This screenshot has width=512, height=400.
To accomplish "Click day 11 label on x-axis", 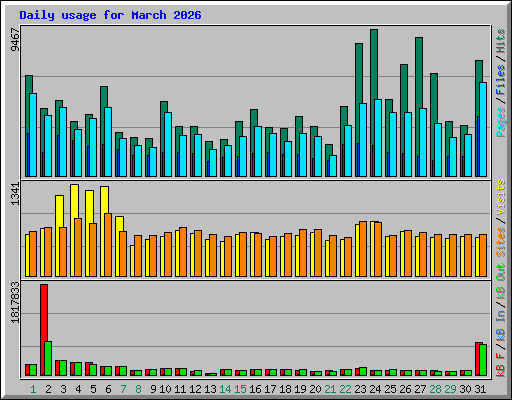I will tap(180, 389).
